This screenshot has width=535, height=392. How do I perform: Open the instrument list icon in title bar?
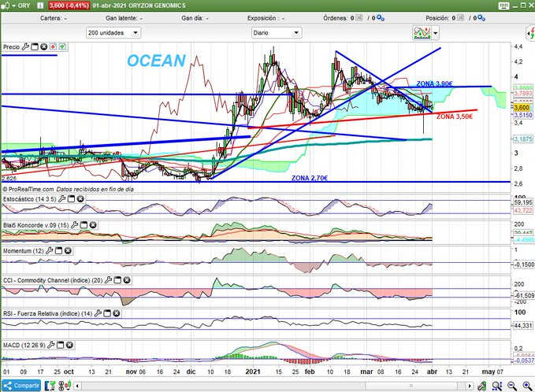5,6
